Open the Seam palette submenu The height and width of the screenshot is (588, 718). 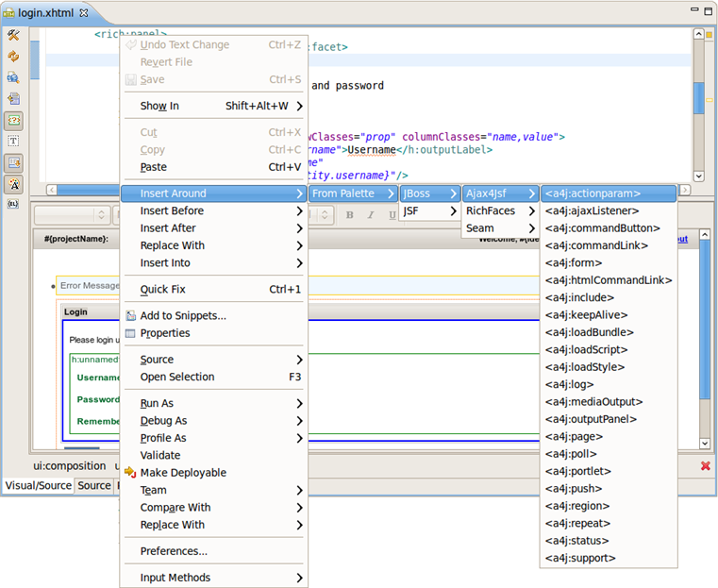(500, 228)
